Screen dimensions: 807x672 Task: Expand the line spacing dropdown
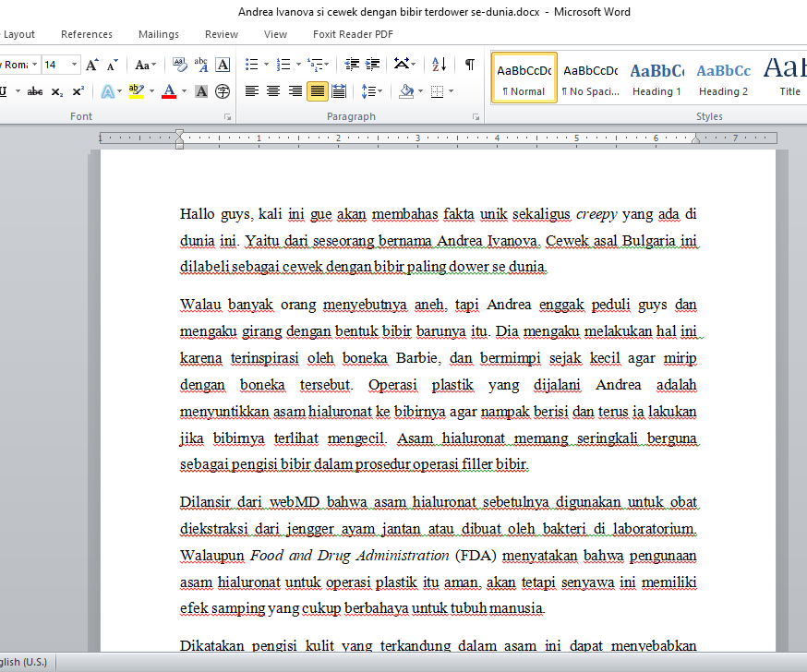379,91
